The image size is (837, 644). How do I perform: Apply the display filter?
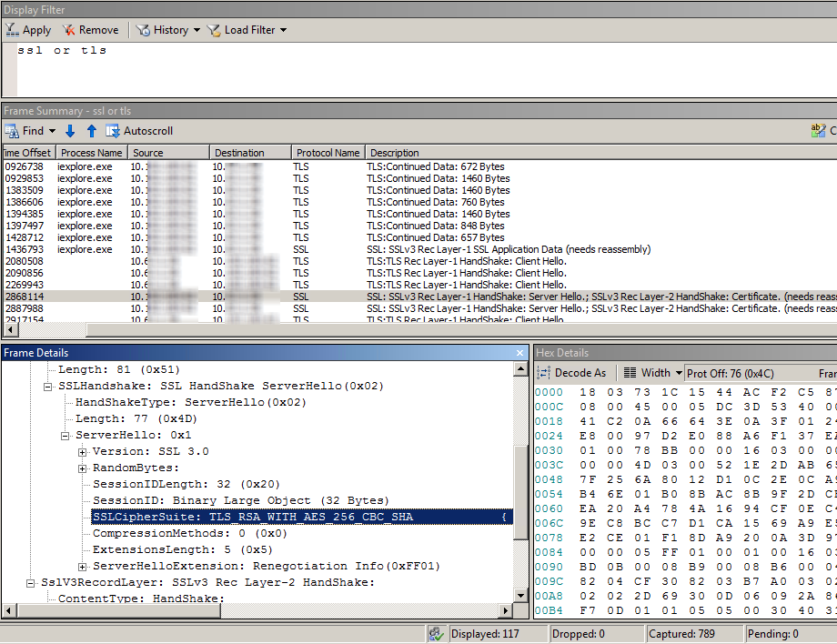[28, 30]
